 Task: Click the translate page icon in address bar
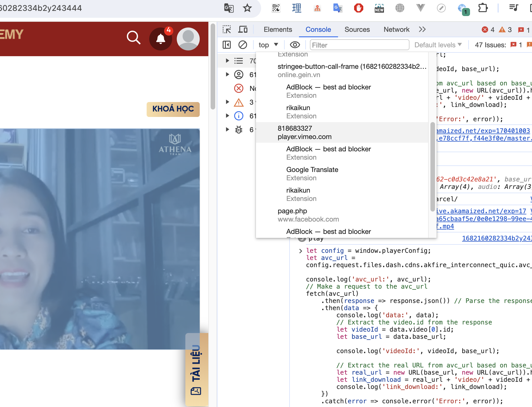pos(229,8)
